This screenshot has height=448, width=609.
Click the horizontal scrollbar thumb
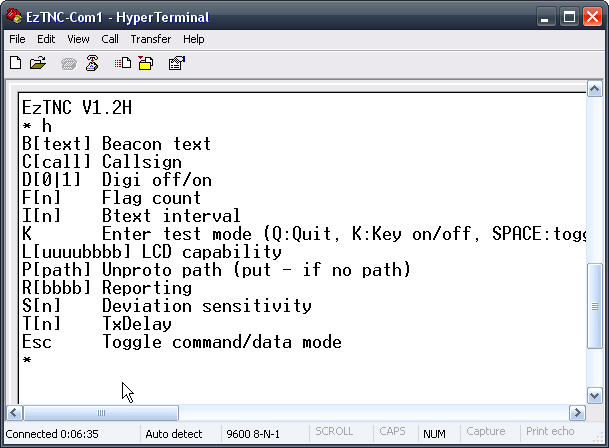click(101, 413)
